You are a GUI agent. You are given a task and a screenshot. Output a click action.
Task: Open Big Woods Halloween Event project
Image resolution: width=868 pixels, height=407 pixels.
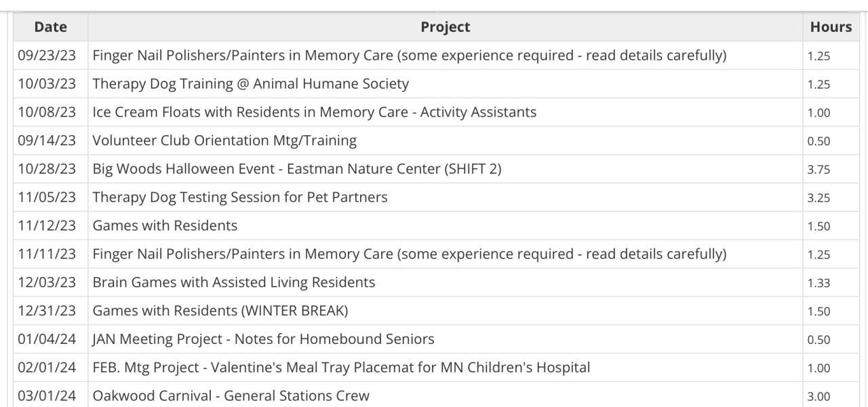click(x=296, y=170)
